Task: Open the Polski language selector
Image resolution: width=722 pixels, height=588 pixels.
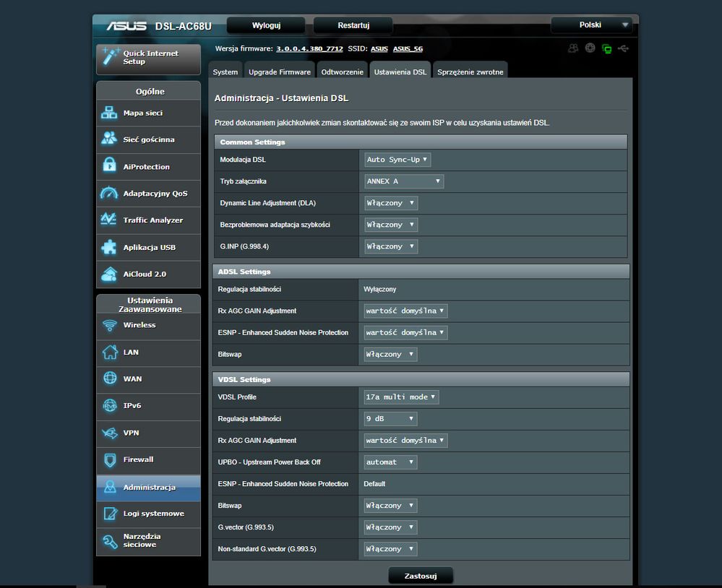Action: (x=591, y=25)
